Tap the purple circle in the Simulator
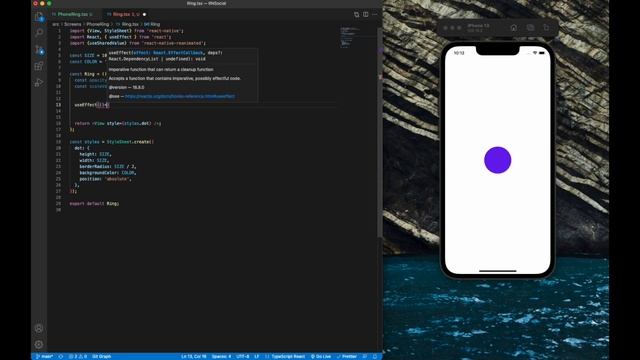Viewport: 640px width, 360px height. click(498, 160)
